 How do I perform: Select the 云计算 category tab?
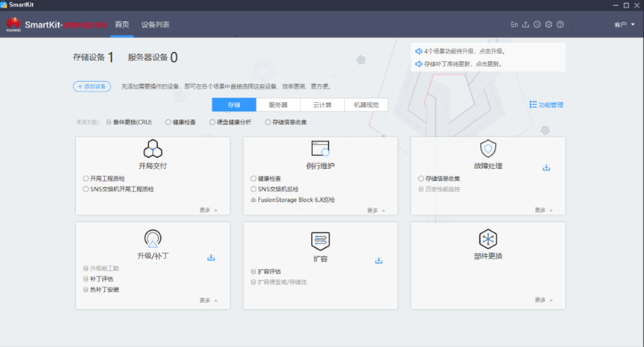tap(323, 104)
